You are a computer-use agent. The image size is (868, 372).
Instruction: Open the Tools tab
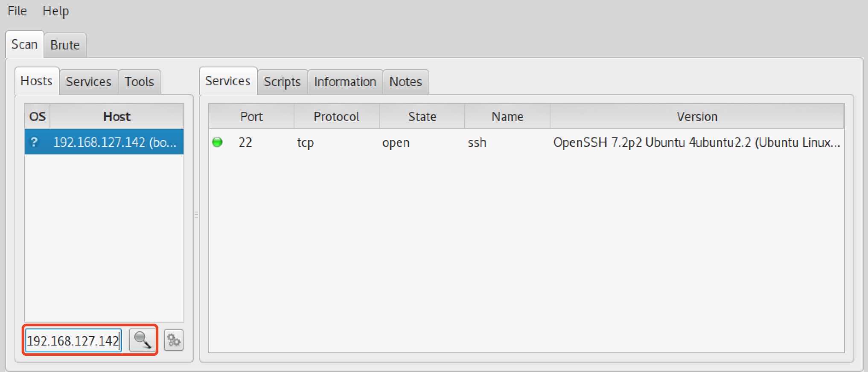pyautogui.click(x=139, y=82)
